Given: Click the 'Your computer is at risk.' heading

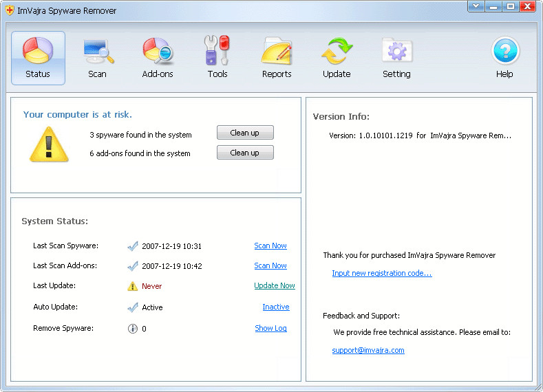Looking at the screenshot, I should [78, 115].
